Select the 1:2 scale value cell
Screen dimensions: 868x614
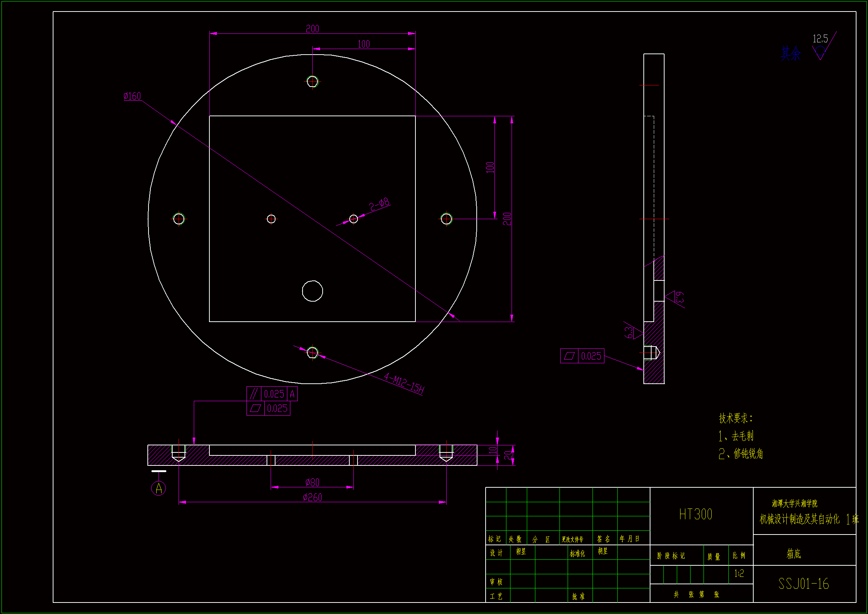click(739, 574)
